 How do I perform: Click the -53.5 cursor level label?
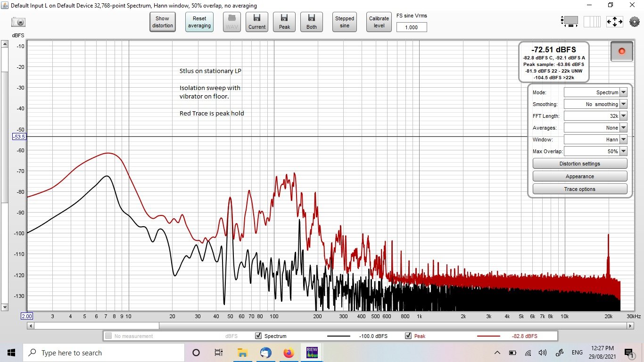19,137
